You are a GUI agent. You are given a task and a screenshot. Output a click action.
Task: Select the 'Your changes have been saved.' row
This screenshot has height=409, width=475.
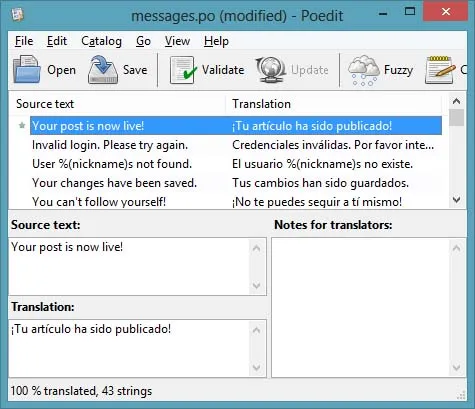pos(236,183)
